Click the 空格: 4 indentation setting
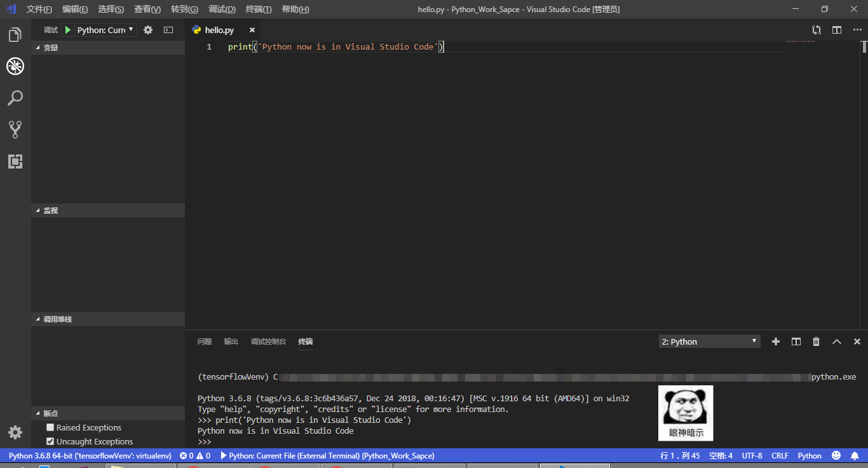This screenshot has width=868, height=468. tap(721, 455)
